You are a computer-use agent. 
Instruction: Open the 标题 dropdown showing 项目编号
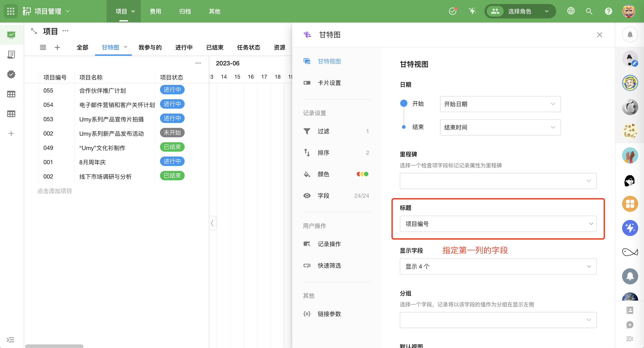pos(498,223)
